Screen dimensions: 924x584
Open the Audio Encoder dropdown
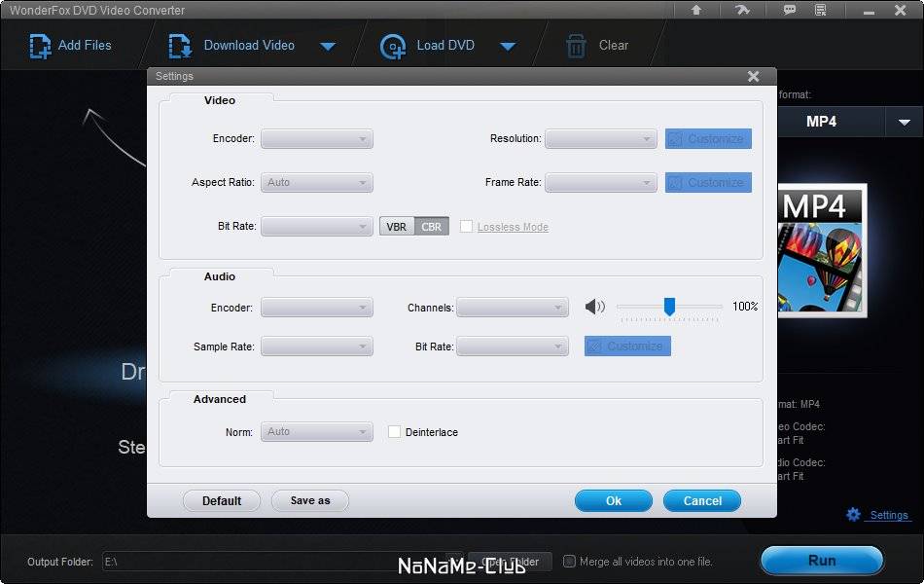tap(317, 308)
